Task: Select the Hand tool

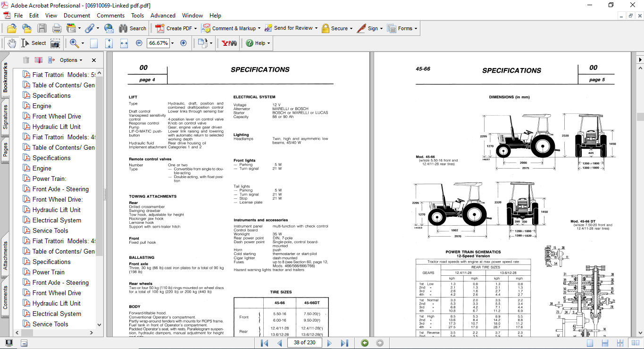Action: (11, 43)
